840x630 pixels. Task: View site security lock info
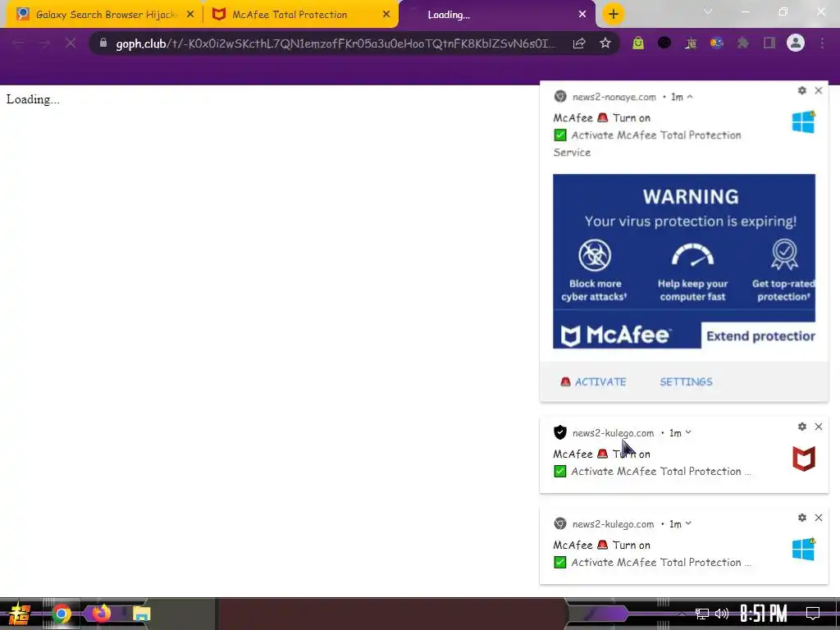pyautogui.click(x=103, y=43)
